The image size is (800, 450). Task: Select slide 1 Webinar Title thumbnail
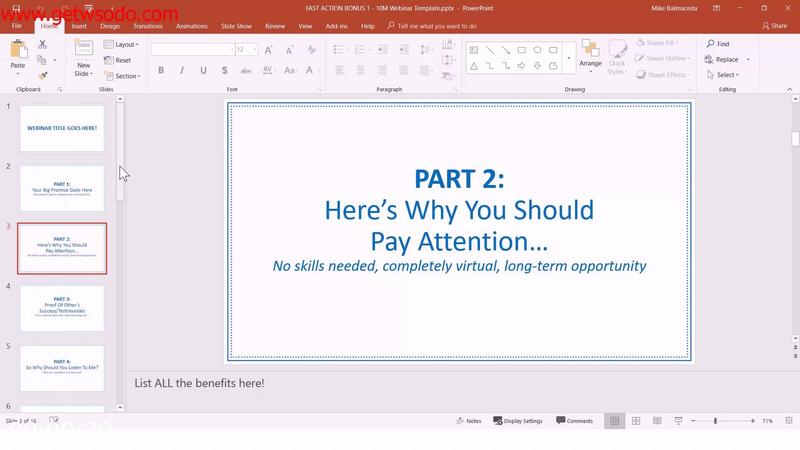(62, 128)
